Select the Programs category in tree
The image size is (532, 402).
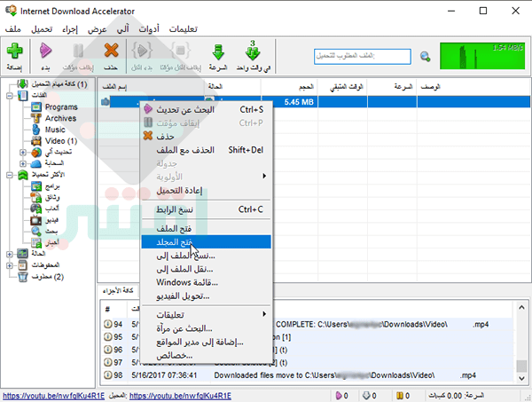tap(61, 107)
